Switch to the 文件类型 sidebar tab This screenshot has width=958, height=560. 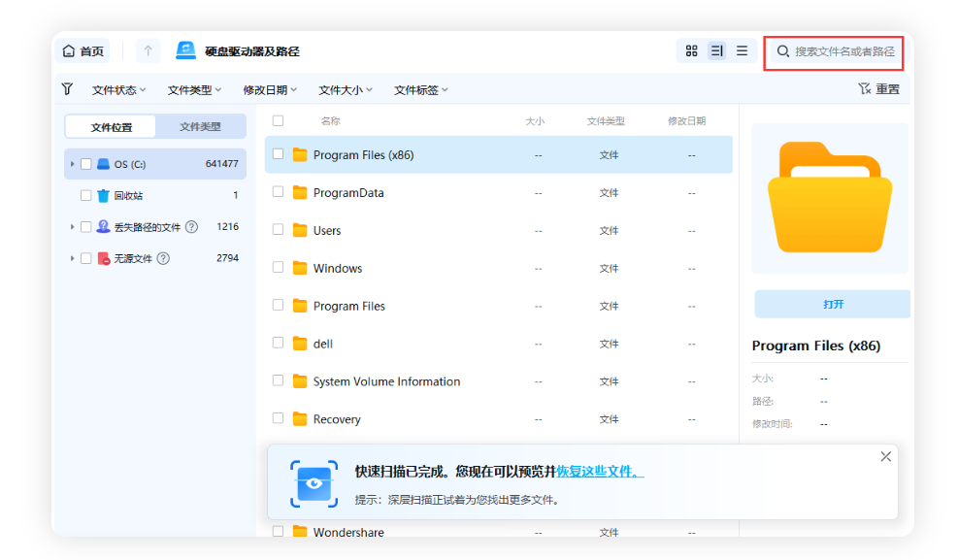tap(201, 126)
